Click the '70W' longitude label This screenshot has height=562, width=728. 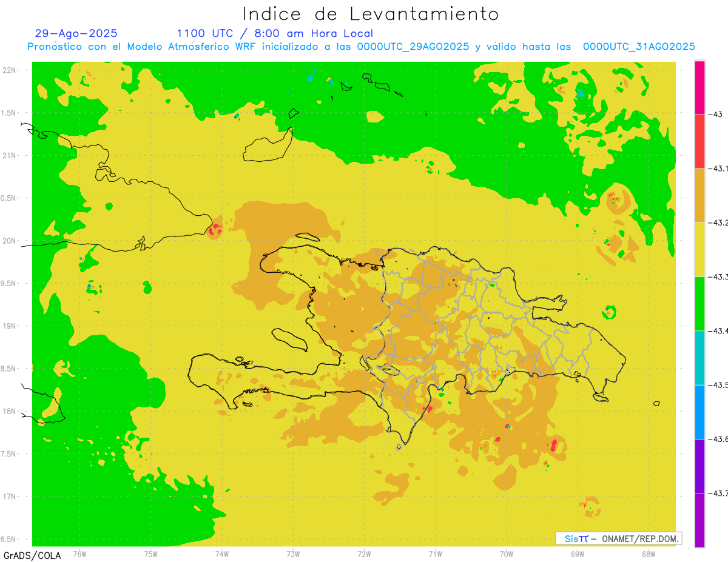click(507, 554)
